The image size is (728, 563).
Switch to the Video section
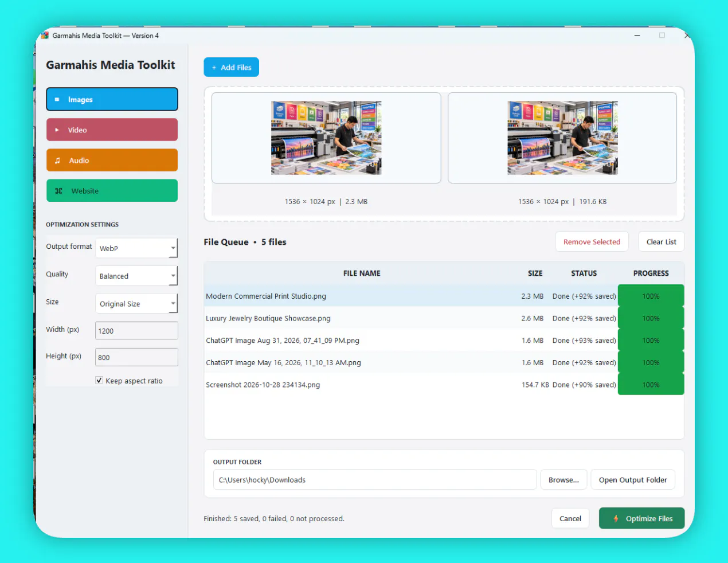[x=112, y=130]
